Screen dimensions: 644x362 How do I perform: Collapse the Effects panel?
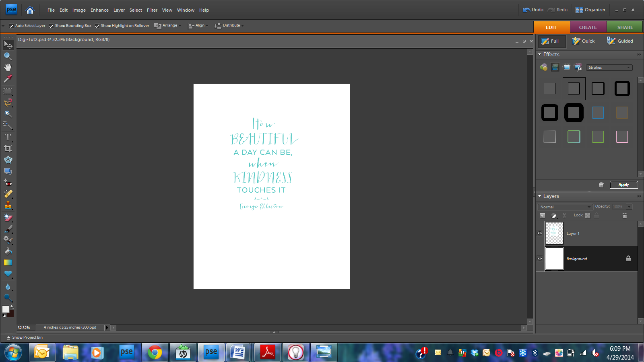[540, 54]
